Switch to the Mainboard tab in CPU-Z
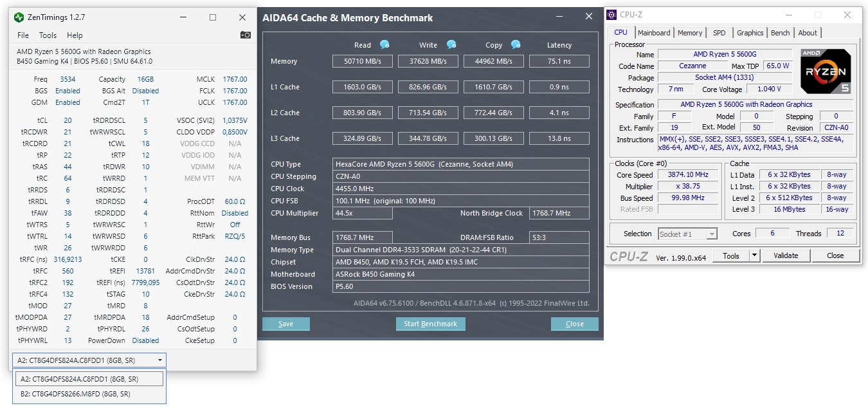The image size is (868, 408). (654, 33)
